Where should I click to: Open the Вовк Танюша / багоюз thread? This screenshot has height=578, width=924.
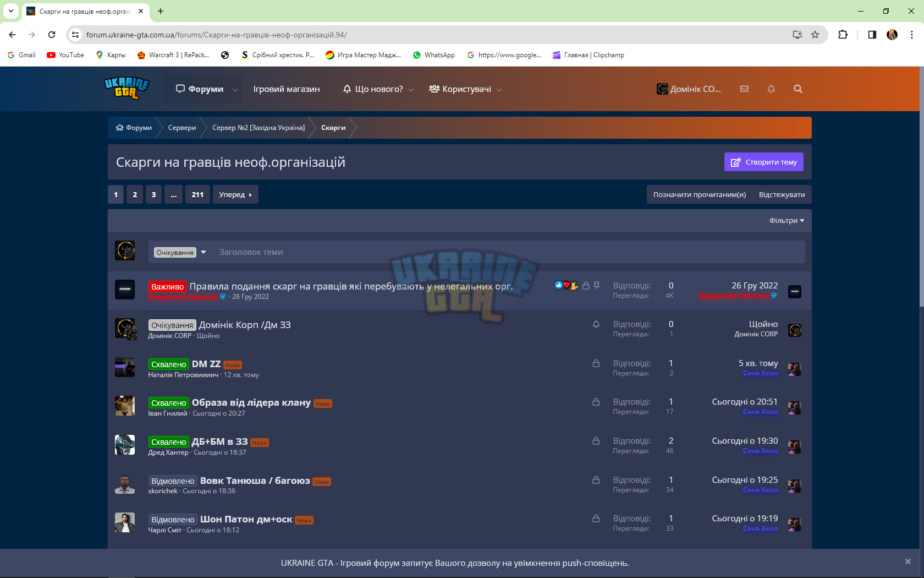255,481
